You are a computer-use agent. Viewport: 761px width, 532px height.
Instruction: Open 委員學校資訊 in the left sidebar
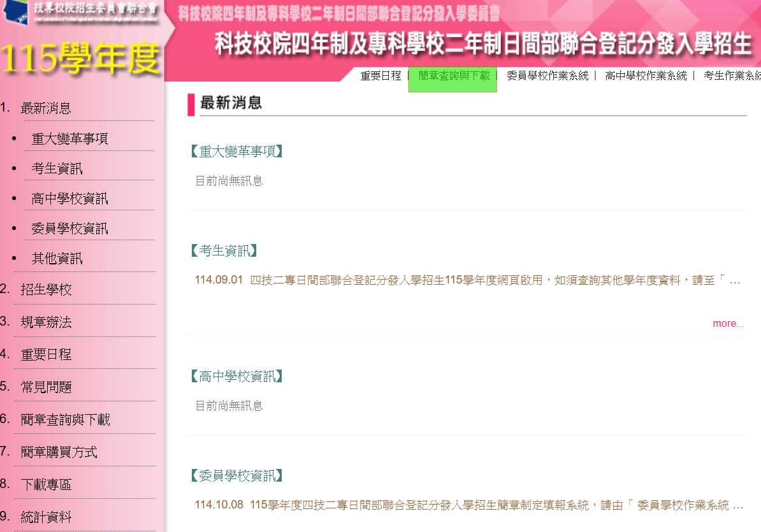[x=70, y=229]
